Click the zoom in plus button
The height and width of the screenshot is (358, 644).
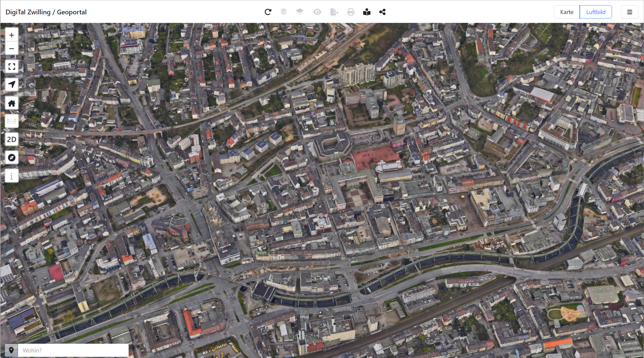[12, 35]
